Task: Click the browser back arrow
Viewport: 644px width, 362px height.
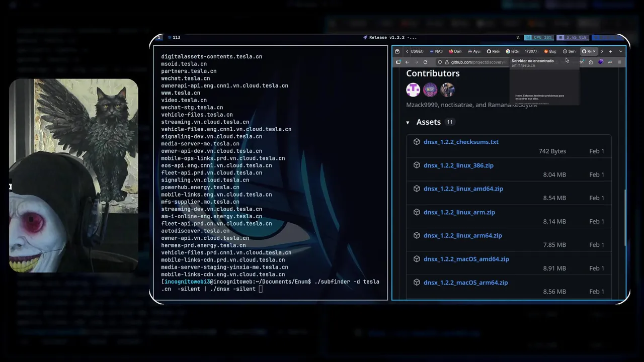Action: pos(407,62)
